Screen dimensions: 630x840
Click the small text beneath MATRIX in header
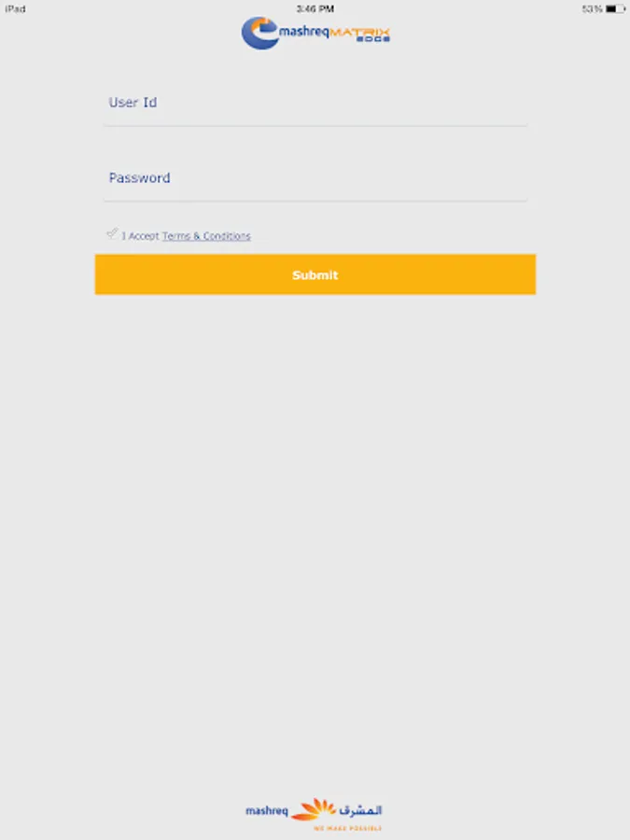point(372,39)
